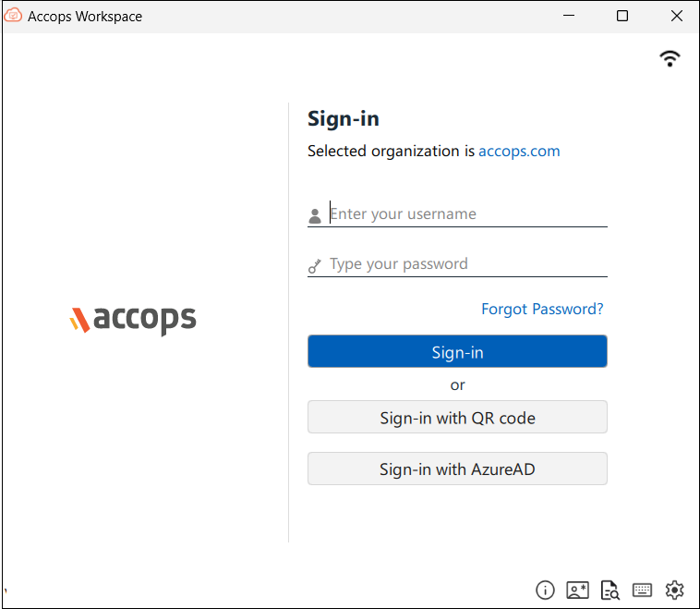Viewport: 700px width, 609px height.
Task: Click the Accops cloud icon in title bar
Action: pos(13,15)
